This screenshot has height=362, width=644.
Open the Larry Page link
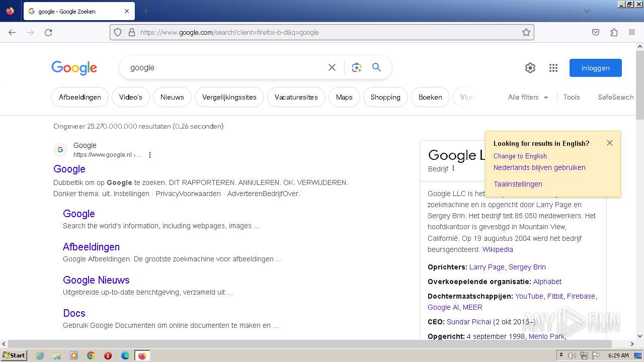[x=487, y=267]
